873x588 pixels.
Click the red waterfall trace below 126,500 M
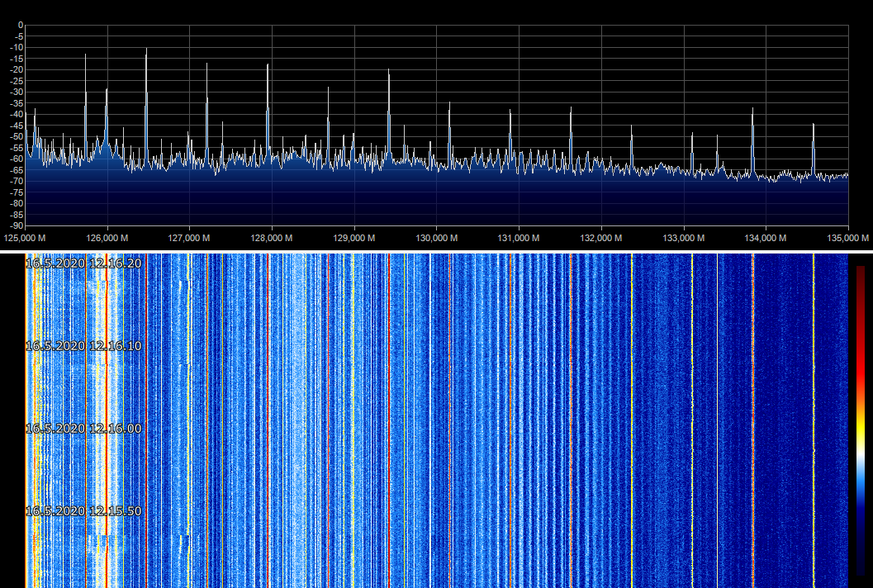click(146, 413)
